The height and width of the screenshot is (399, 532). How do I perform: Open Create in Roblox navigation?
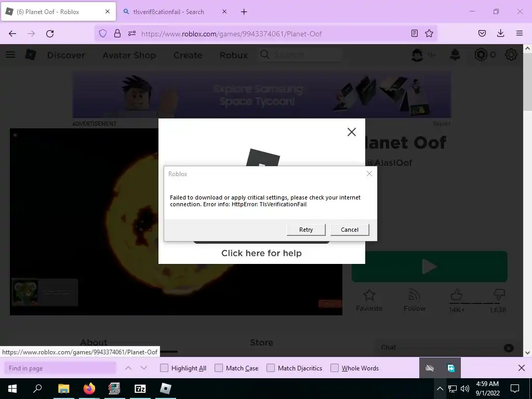click(x=188, y=55)
